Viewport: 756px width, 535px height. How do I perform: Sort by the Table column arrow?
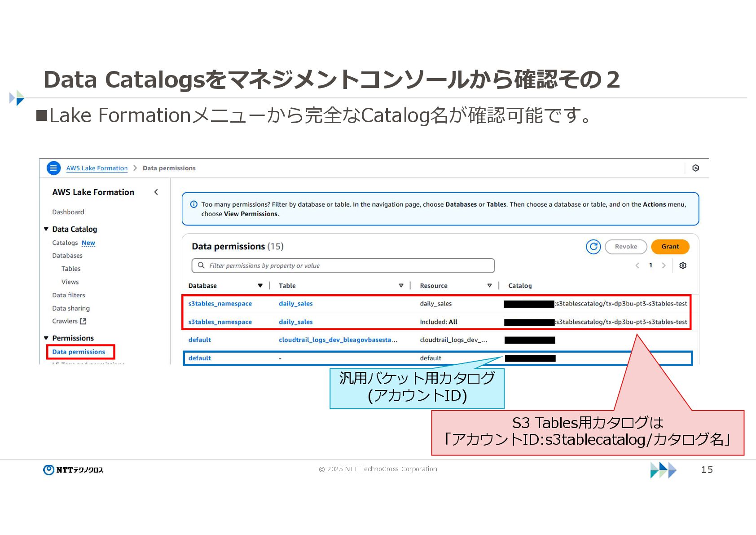click(x=401, y=286)
